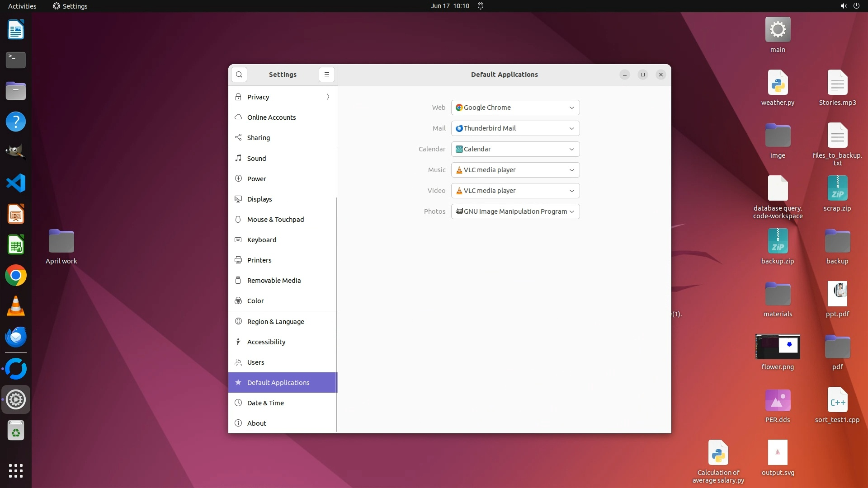Open Visual Studio Code from the dock

[16, 183]
